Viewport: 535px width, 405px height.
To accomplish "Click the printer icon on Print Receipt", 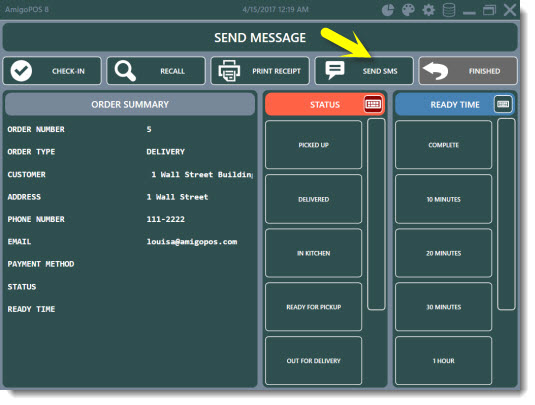I will pos(229,71).
